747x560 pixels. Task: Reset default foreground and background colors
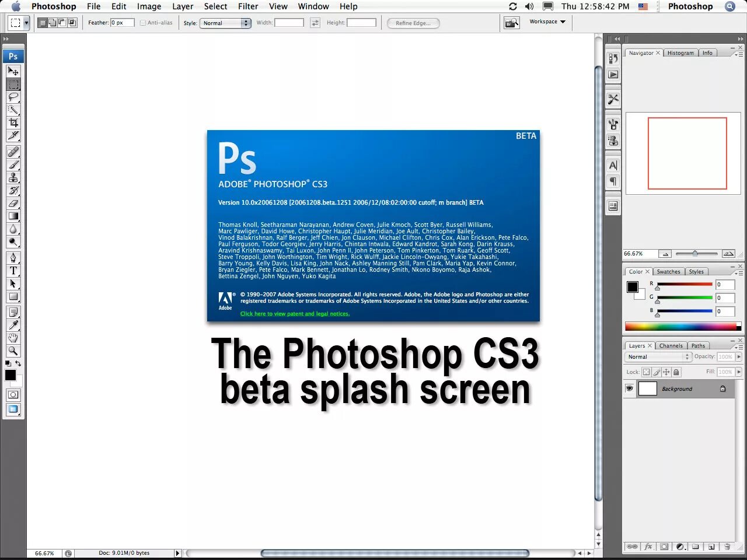(8, 363)
